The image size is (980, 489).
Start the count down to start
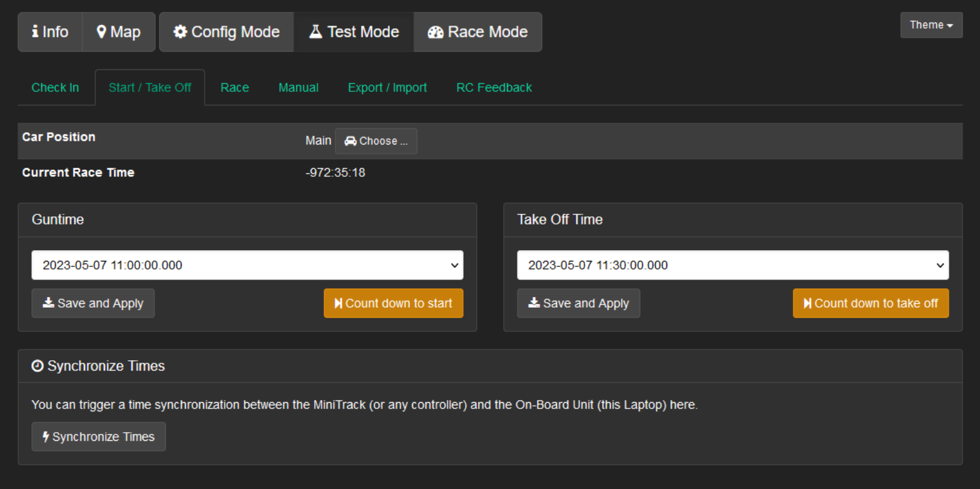(393, 303)
